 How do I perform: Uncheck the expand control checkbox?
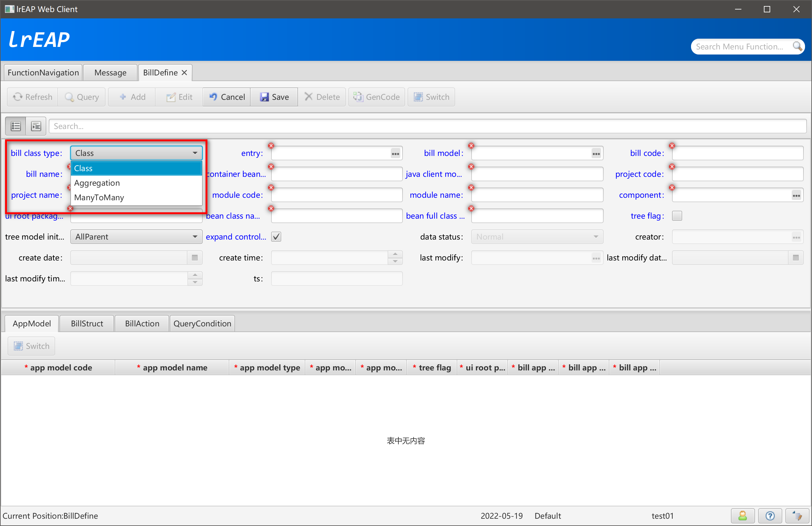276,237
